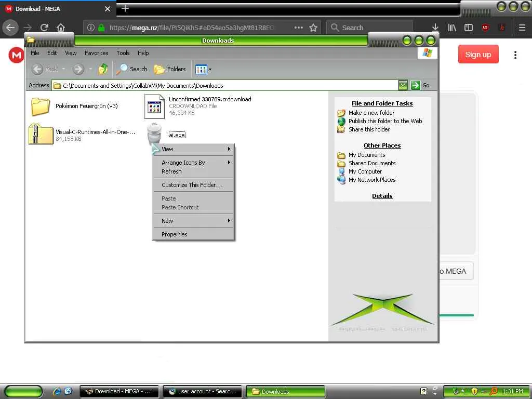Choose Customize This Folder... entry
Viewport: 532px width, 399px height.
click(x=193, y=185)
